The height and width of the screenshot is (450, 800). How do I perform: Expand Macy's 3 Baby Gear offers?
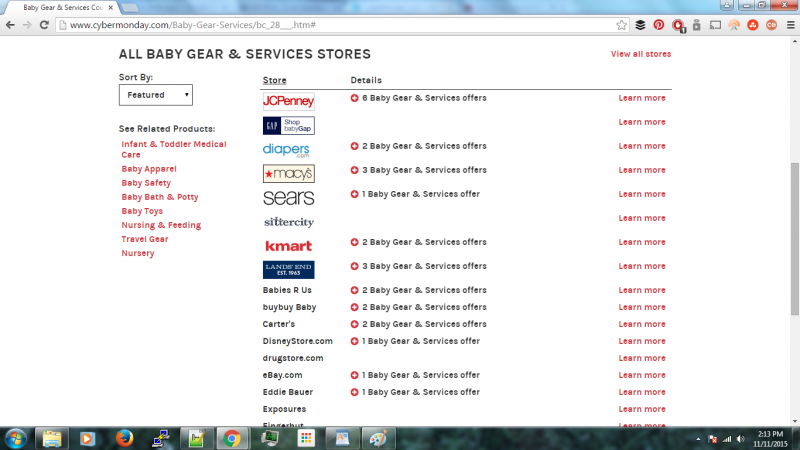[354, 170]
